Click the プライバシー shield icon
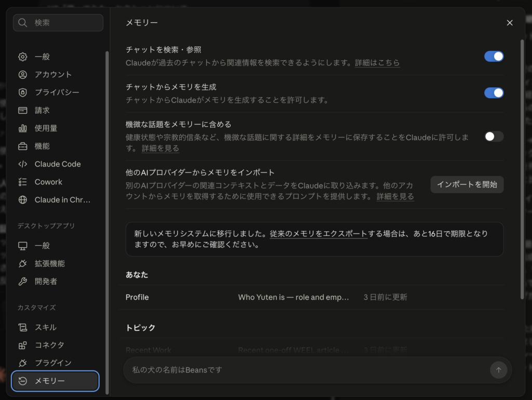 pyautogui.click(x=23, y=92)
